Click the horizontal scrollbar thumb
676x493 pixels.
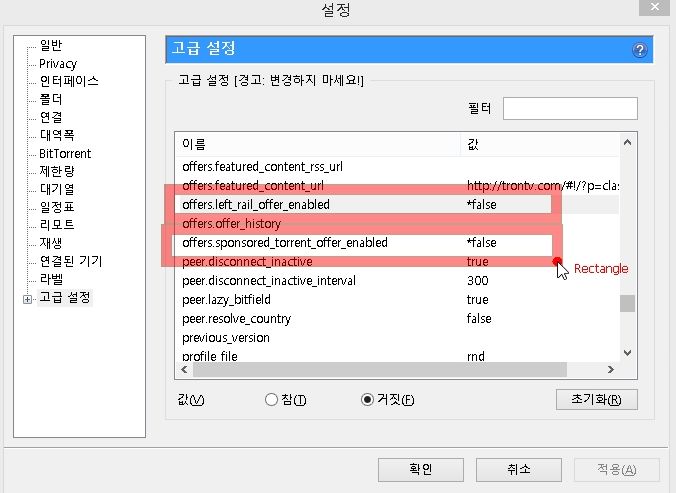(380, 369)
